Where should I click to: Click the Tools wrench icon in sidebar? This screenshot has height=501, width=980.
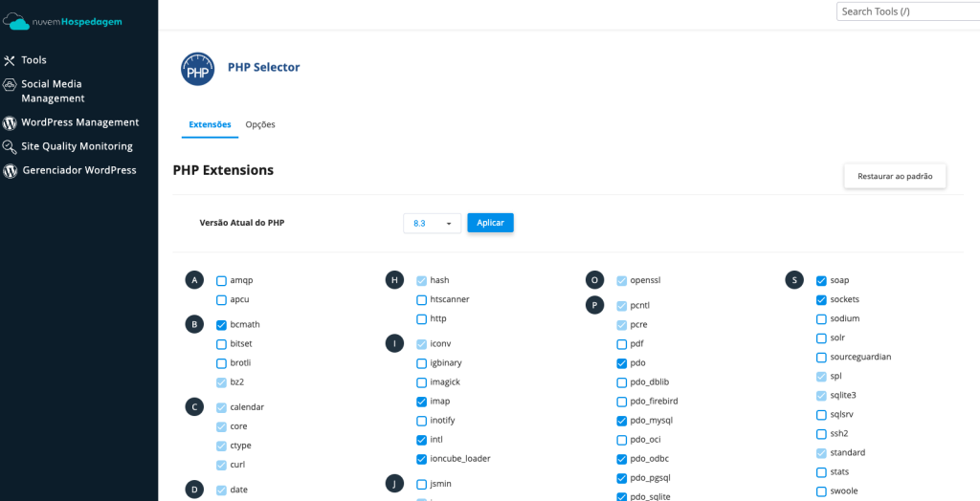click(11, 60)
